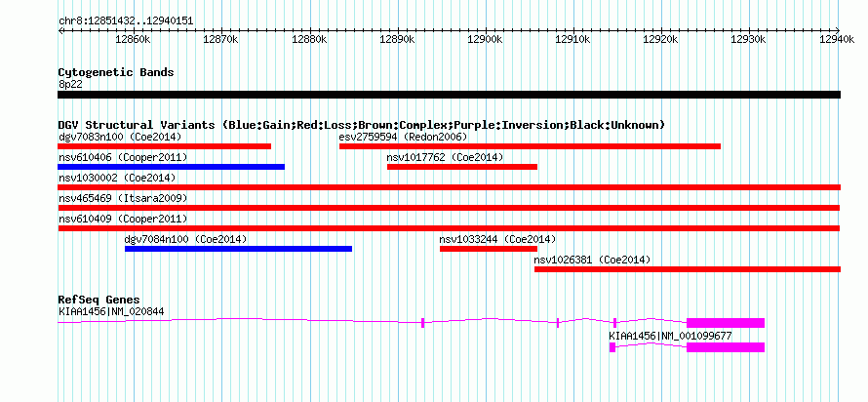Click the nsv610409 (Cooper2011) loss bar
The width and height of the screenshot is (868, 402).
coord(449,228)
